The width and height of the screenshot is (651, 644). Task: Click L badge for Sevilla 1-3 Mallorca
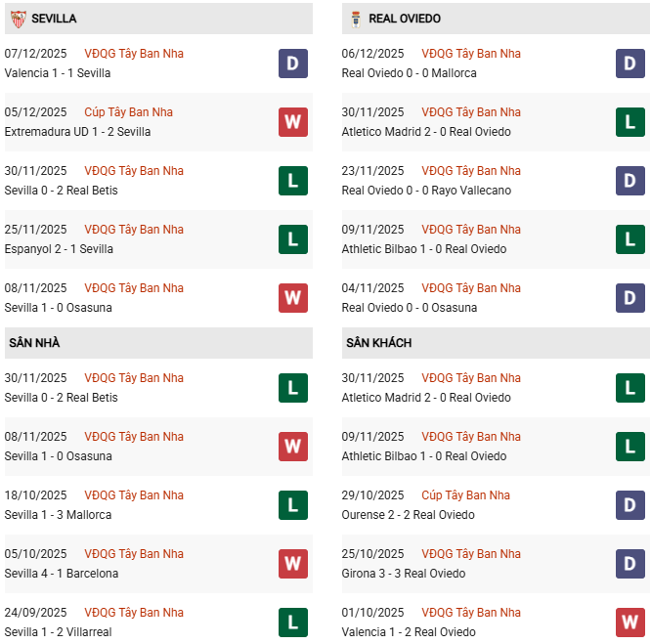pyautogui.click(x=292, y=505)
